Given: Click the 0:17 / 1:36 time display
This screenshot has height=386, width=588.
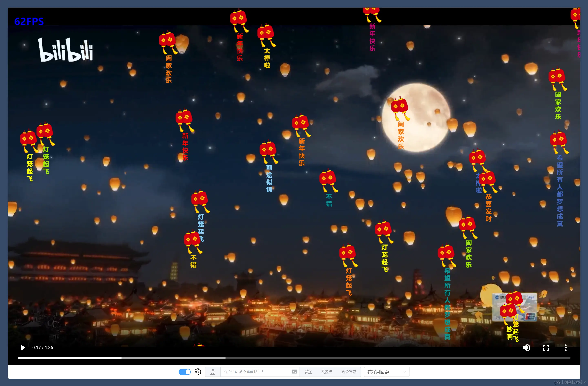Looking at the screenshot, I should pos(42,347).
